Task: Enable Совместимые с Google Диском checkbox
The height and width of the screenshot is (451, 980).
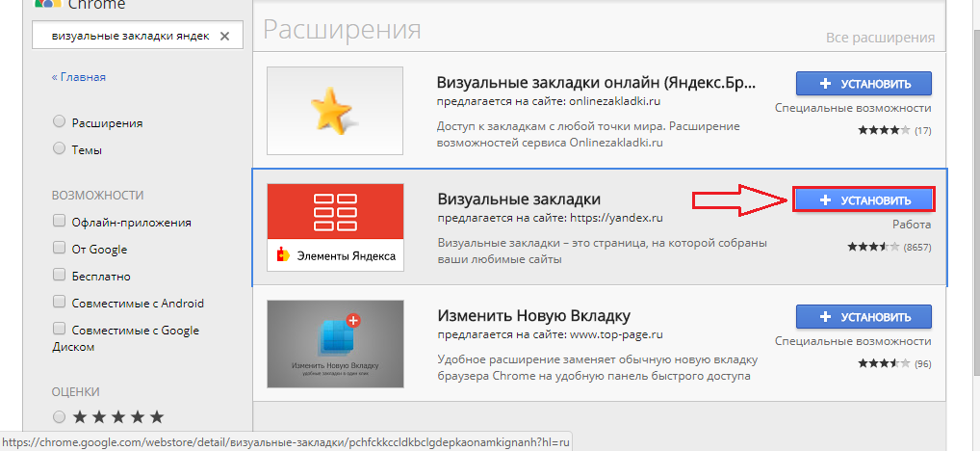Action: pyautogui.click(x=60, y=329)
